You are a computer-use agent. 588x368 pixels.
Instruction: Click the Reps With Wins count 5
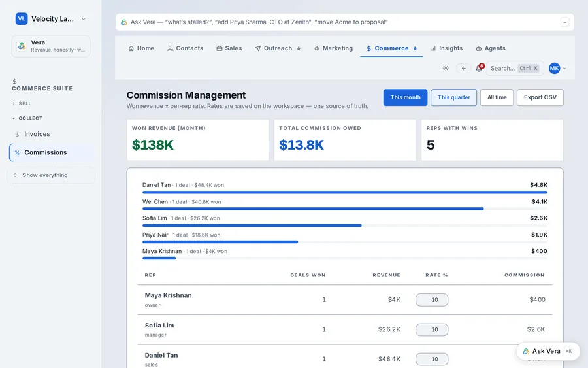pos(431,145)
